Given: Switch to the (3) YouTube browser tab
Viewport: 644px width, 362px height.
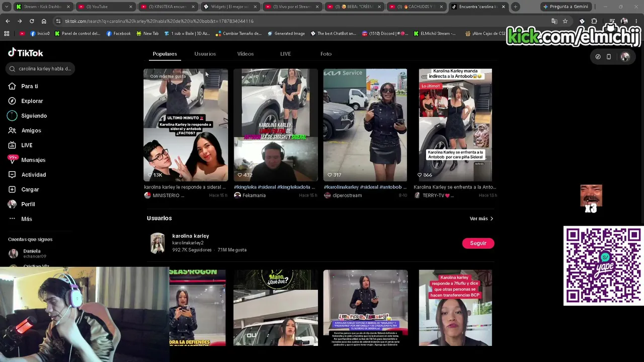Looking at the screenshot, I should coord(105,7).
